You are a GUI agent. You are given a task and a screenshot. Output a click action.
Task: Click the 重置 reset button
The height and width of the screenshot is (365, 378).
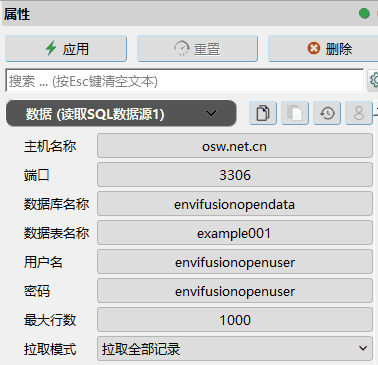pyautogui.click(x=197, y=49)
